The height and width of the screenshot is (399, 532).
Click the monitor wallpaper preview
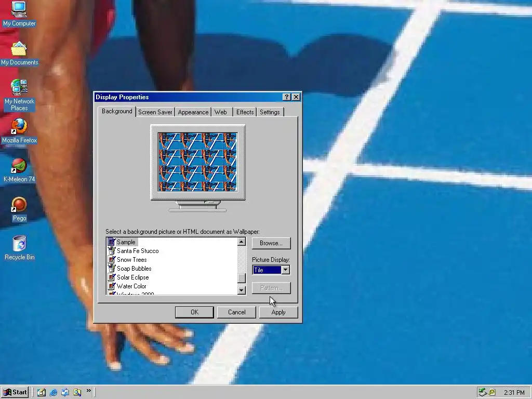coord(198,162)
